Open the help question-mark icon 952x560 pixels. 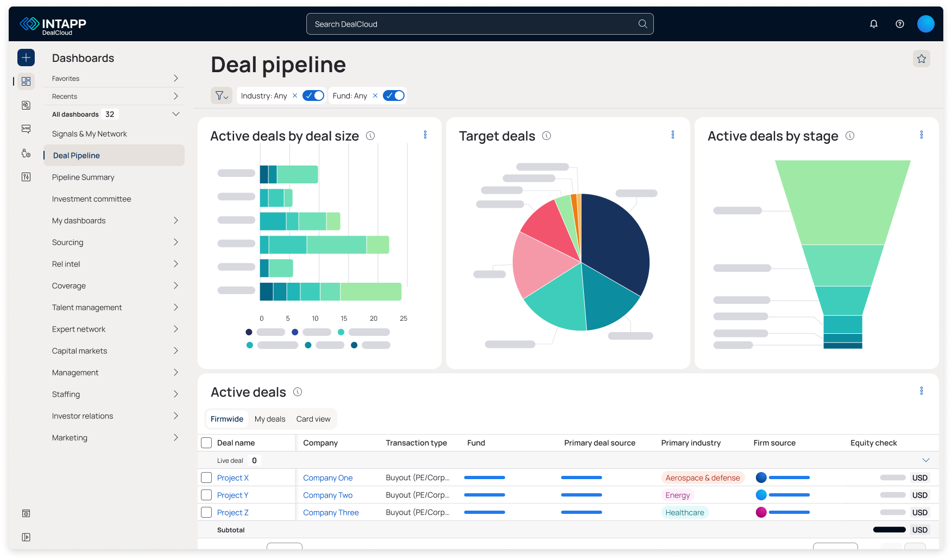tap(899, 23)
